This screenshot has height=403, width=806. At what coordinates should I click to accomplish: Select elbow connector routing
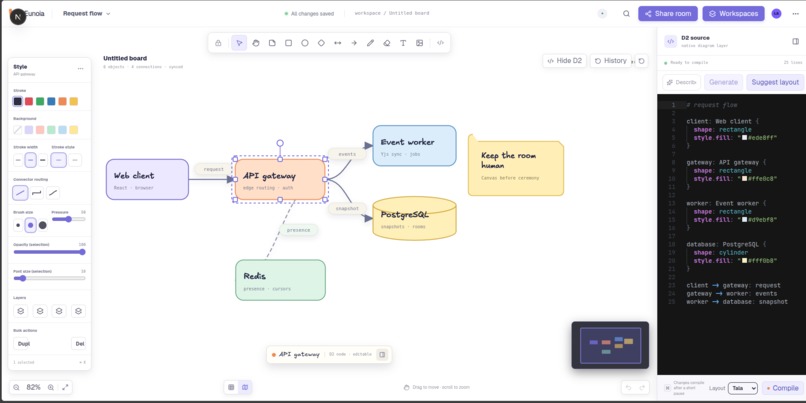coord(37,193)
